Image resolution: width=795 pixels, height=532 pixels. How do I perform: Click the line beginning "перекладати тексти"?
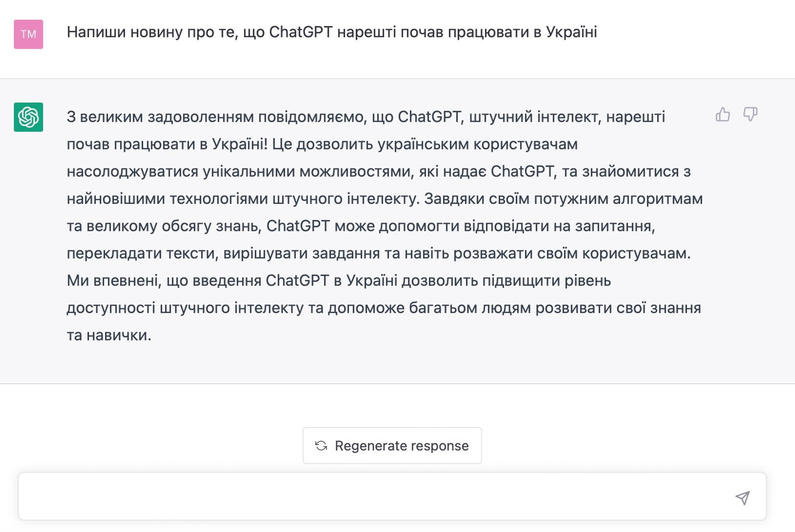tap(379, 254)
